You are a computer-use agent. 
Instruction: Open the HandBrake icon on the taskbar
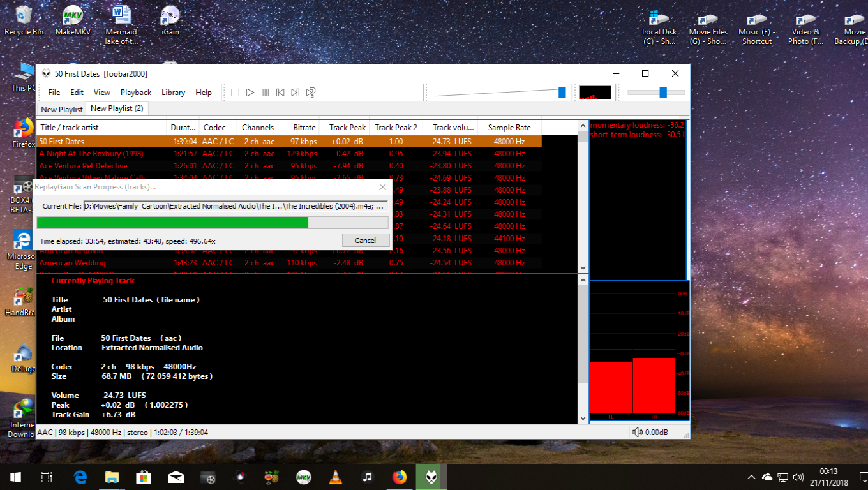(x=271, y=477)
